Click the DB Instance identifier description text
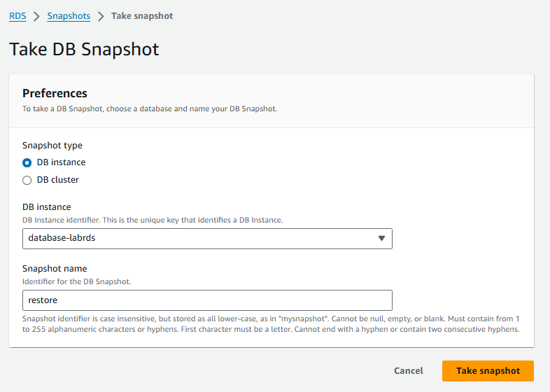 pos(153,220)
